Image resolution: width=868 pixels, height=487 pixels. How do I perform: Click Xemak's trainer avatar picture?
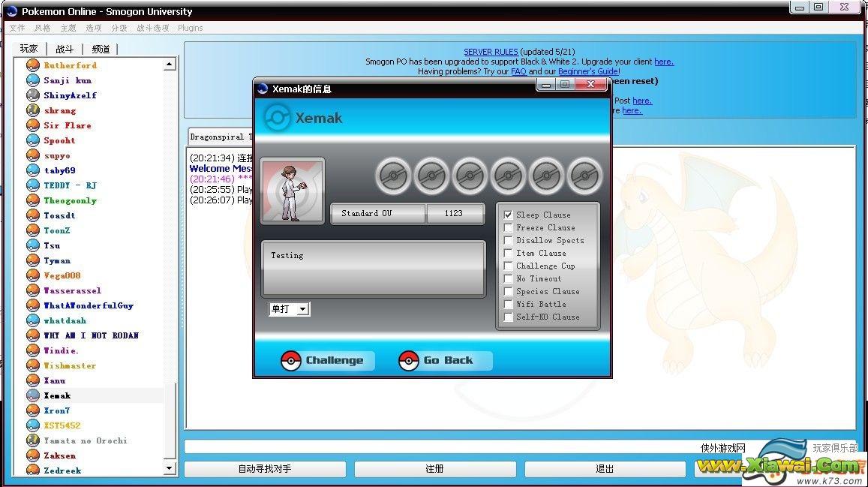[293, 191]
